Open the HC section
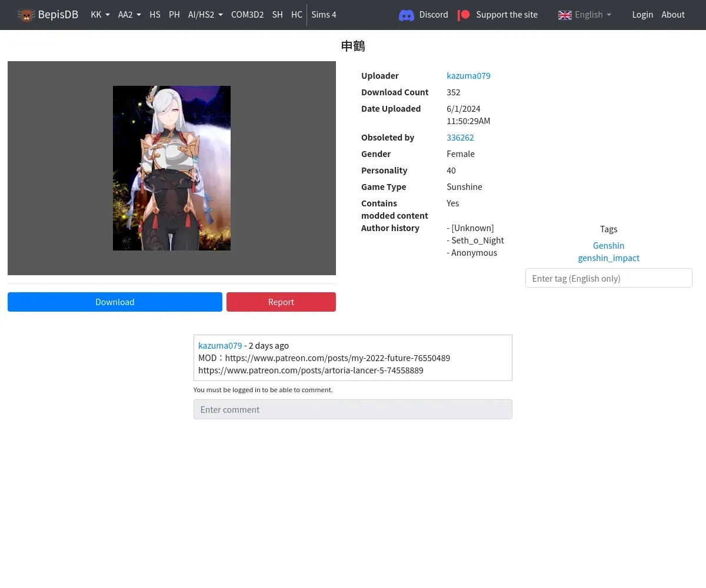706x588 pixels. tap(297, 15)
